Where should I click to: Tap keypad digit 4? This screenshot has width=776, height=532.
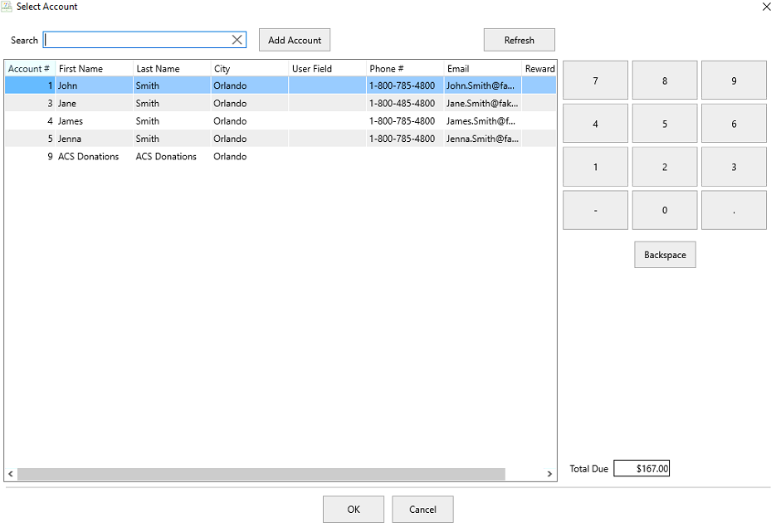coord(595,124)
